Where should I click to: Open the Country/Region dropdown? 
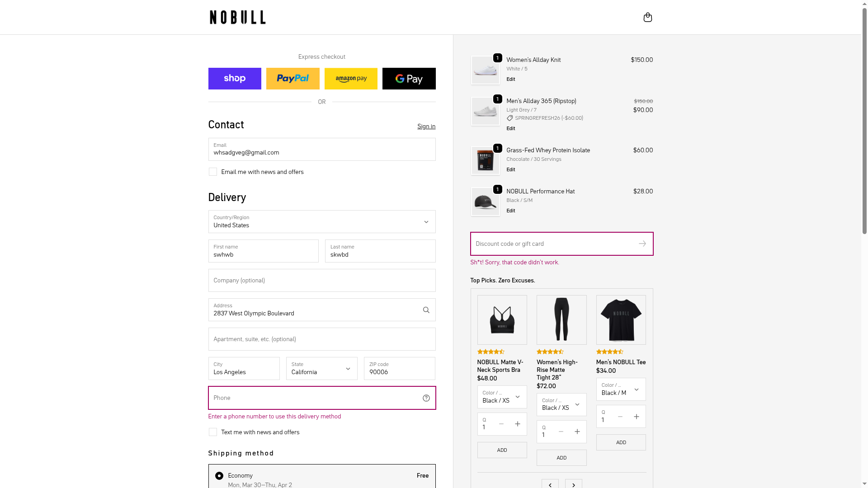tap(321, 222)
